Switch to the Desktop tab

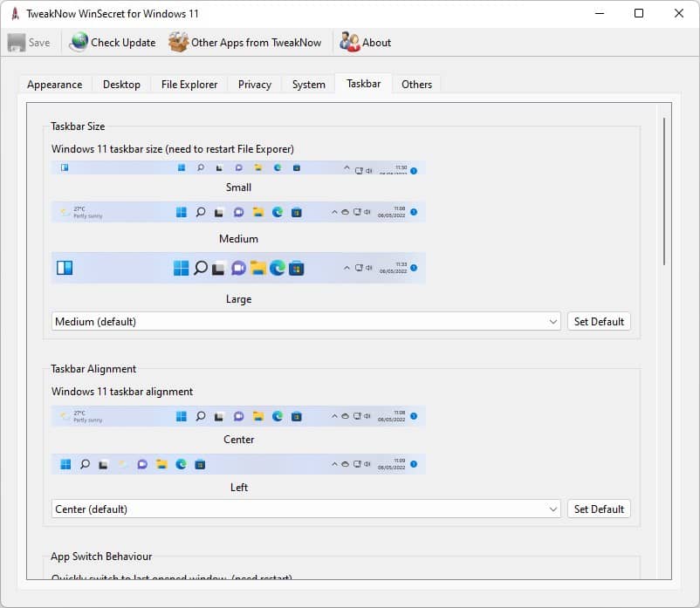click(x=121, y=85)
